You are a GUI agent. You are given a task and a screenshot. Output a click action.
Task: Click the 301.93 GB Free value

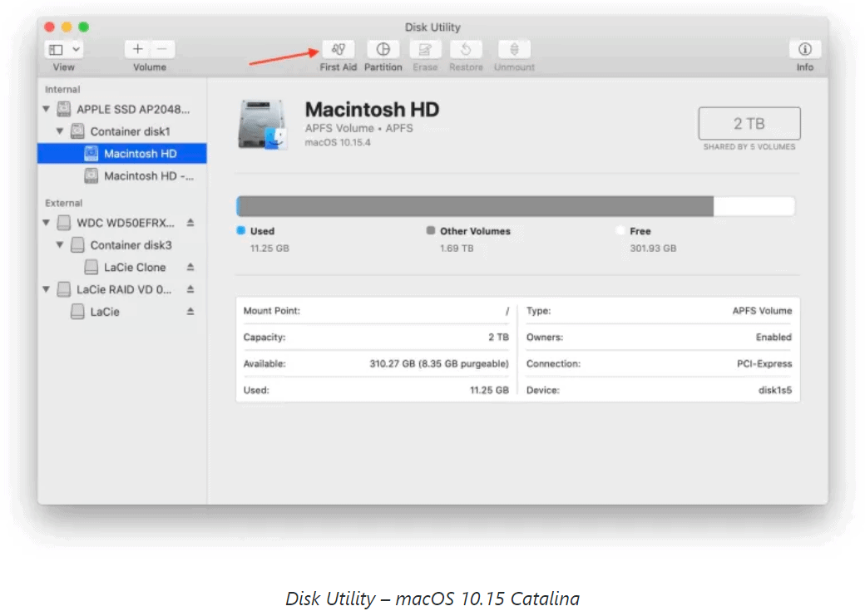click(x=653, y=249)
